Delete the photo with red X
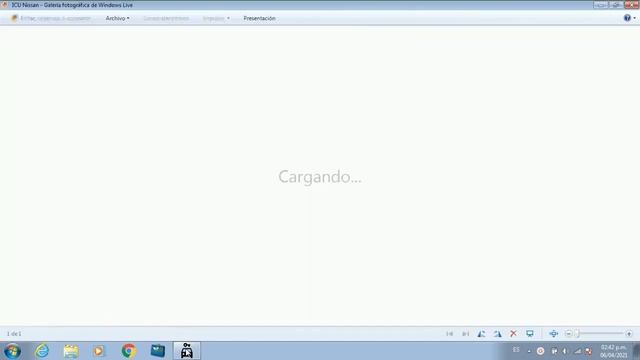Viewport: 640px width, 360px height. tap(513, 334)
